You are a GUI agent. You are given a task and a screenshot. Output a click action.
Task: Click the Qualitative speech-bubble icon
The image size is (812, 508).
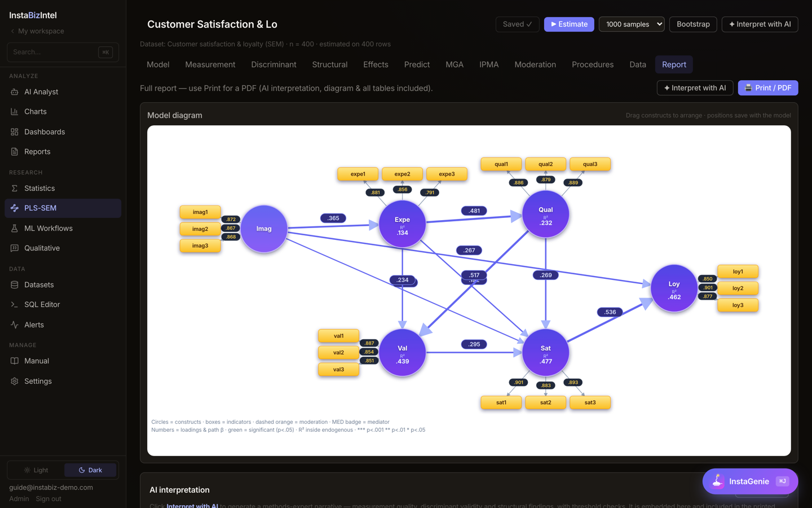[15, 248]
